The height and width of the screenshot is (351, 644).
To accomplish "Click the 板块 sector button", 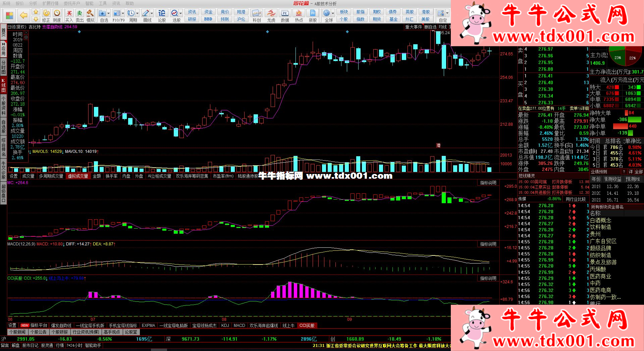I will coord(344,12).
